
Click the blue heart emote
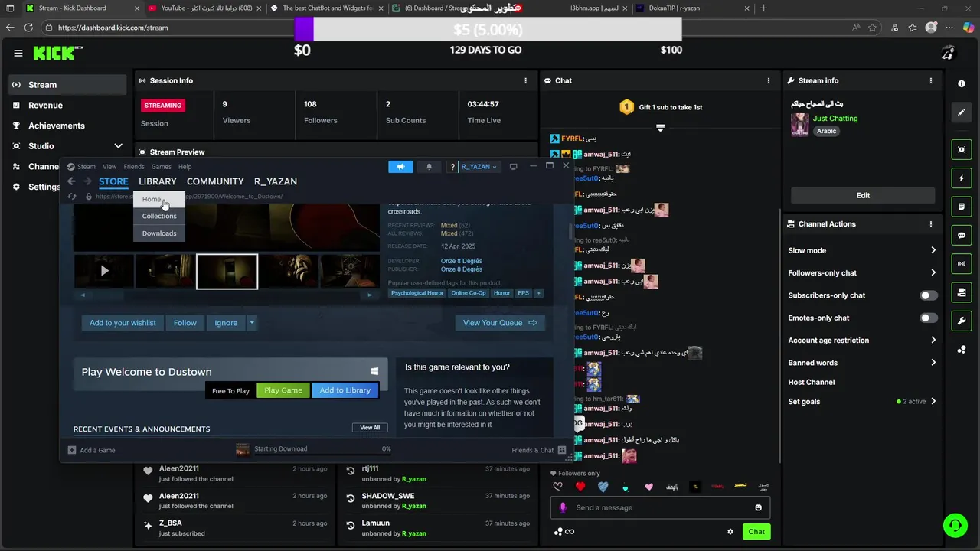(603, 487)
